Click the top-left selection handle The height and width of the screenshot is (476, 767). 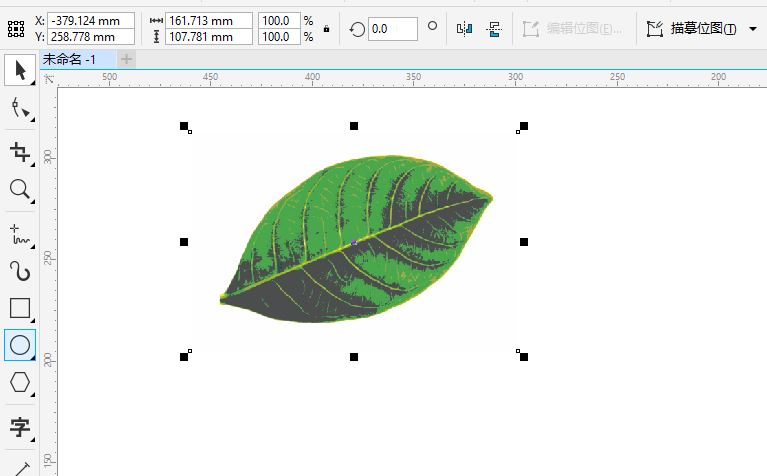(x=184, y=126)
